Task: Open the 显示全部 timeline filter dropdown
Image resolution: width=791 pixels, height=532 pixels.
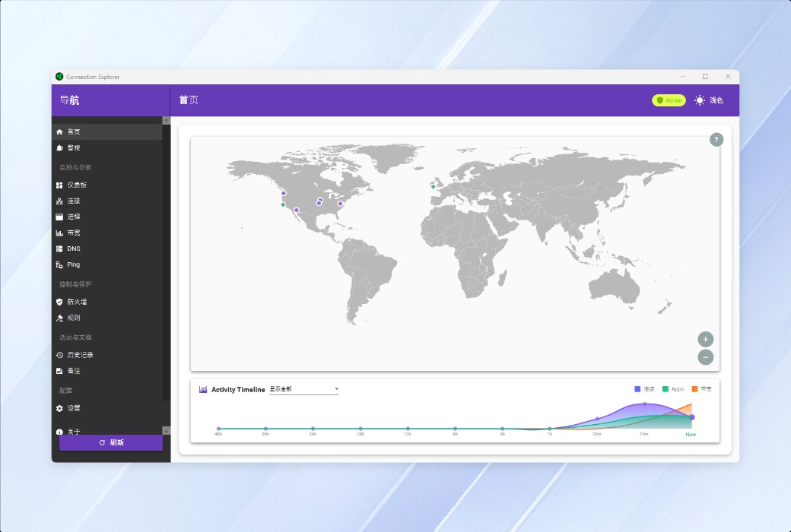Action: click(x=303, y=389)
